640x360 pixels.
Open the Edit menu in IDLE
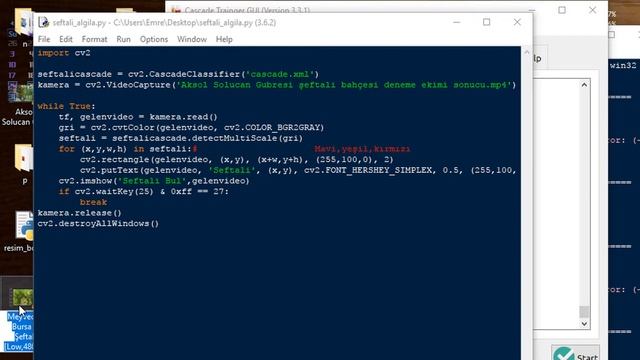66,39
